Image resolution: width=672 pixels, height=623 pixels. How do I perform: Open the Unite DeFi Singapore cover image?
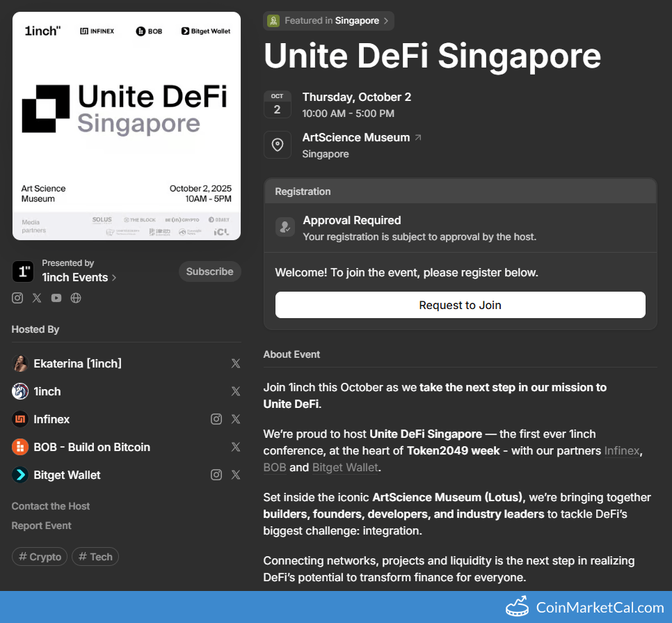point(127,126)
